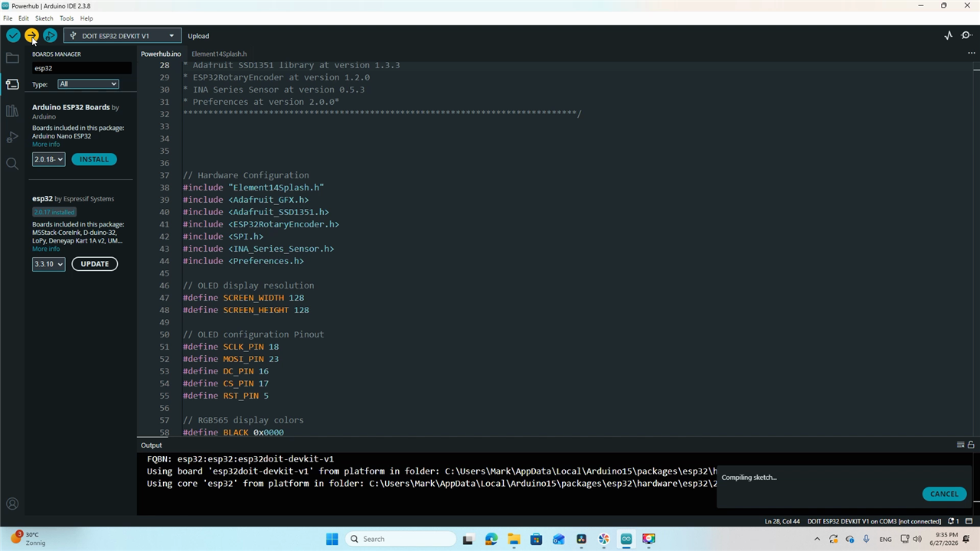This screenshot has height=551, width=980.
Task: Click the Verify sketch checkmark button
Action: pos(13,36)
